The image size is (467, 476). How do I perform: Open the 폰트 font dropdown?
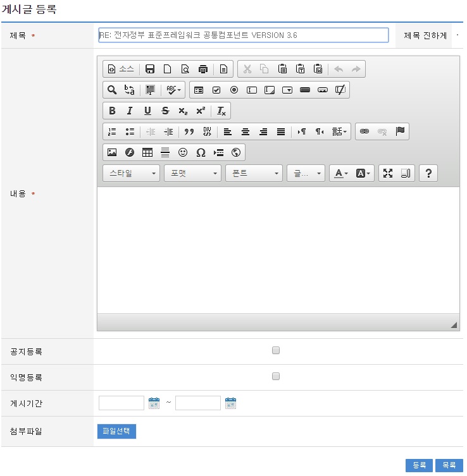pos(254,173)
